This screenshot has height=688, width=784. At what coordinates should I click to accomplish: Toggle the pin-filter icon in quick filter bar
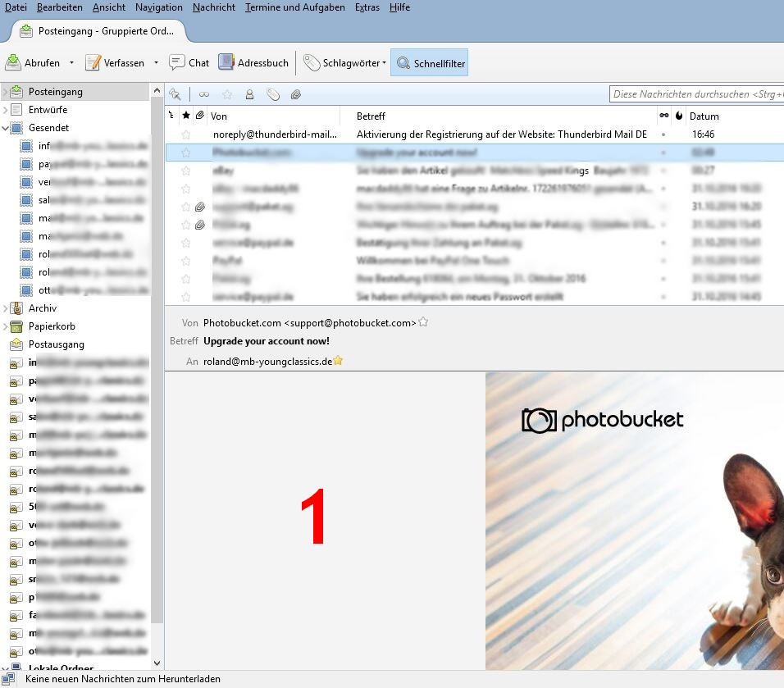tap(175, 94)
